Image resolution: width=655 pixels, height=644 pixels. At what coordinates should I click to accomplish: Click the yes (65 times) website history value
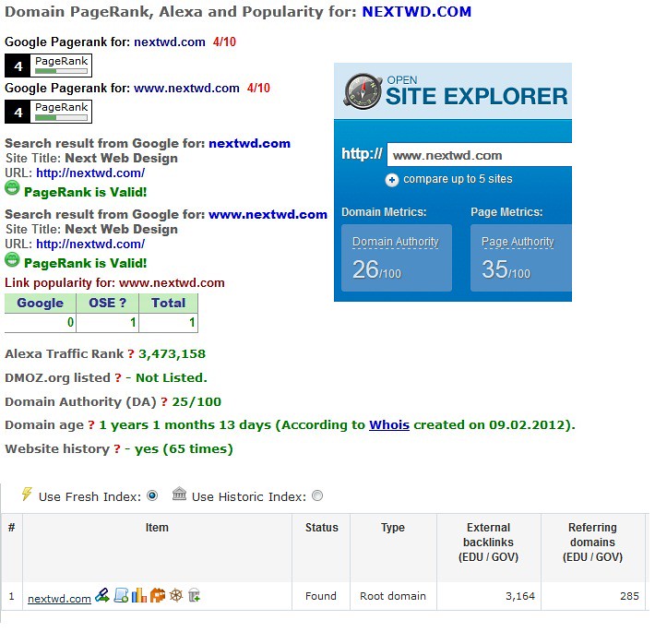pyautogui.click(x=184, y=448)
